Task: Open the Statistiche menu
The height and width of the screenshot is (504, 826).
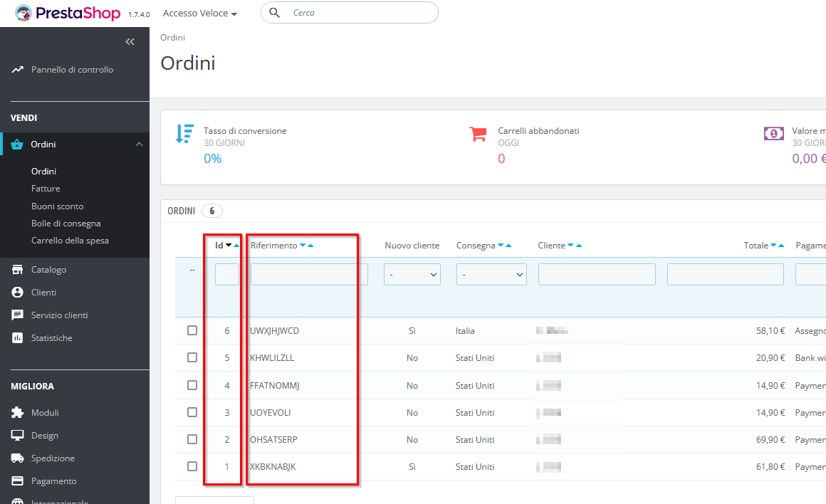Action: (51, 338)
